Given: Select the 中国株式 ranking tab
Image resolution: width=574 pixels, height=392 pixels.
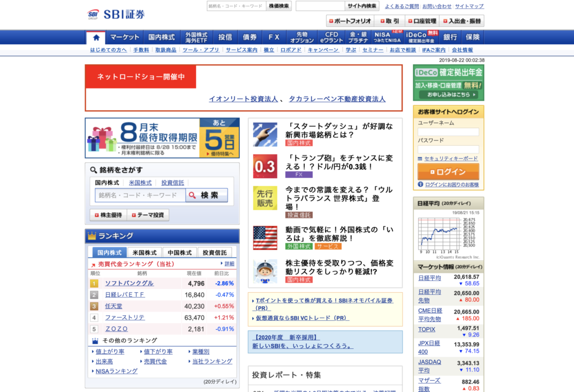Looking at the screenshot, I should 180,253.
